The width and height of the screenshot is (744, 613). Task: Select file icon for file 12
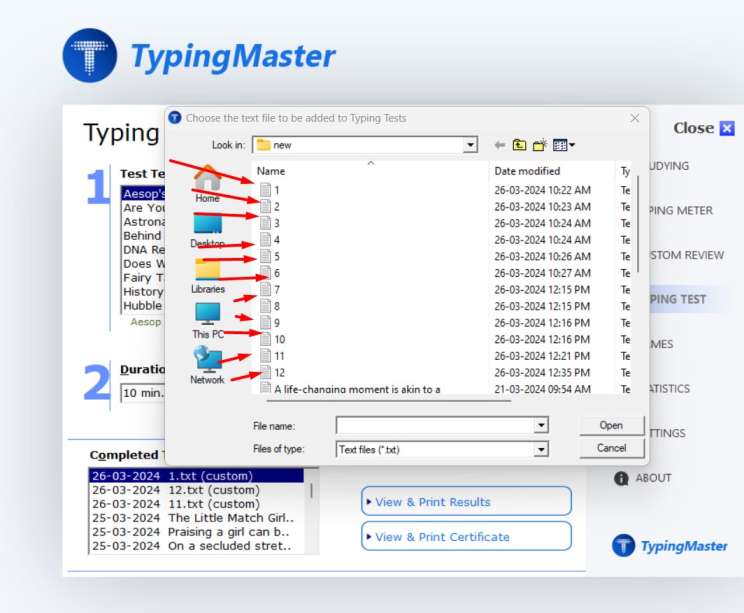coord(266,372)
